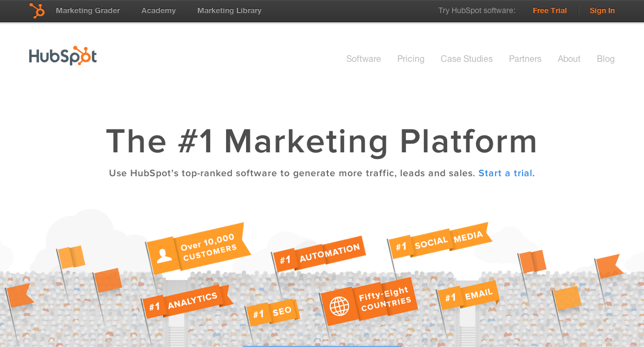Viewport: 644px width, 347px height.
Task: Click the globe icon on countries flag
Action: tap(339, 306)
